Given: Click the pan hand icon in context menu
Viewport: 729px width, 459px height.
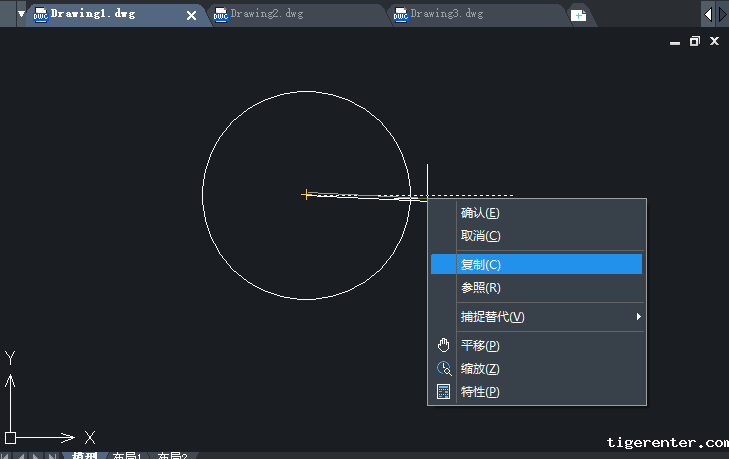Looking at the screenshot, I should pyautogui.click(x=444, y=345).
